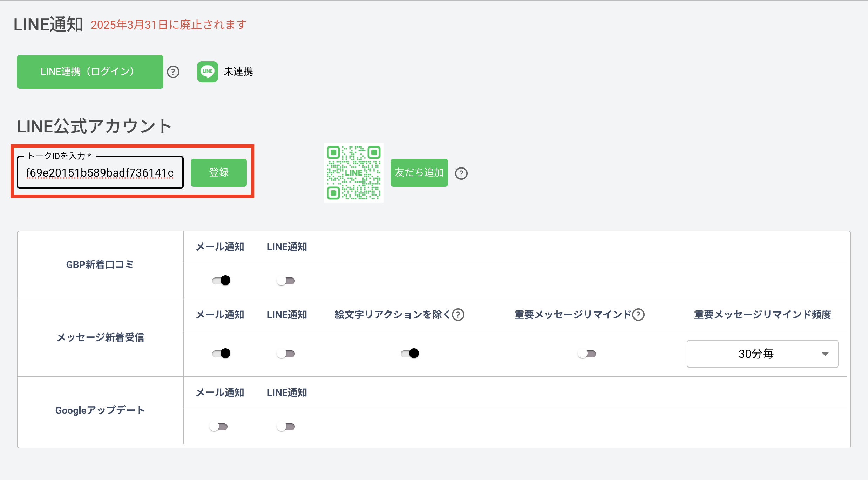
Task: Enable LINE通知 for GBP新着口コミ
Action: click(286, 281)
